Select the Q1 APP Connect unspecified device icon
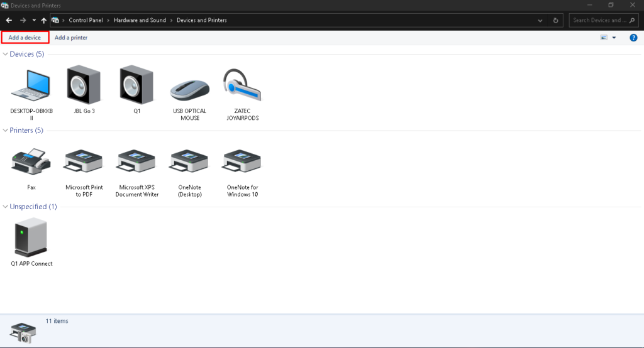 (31, 237)
